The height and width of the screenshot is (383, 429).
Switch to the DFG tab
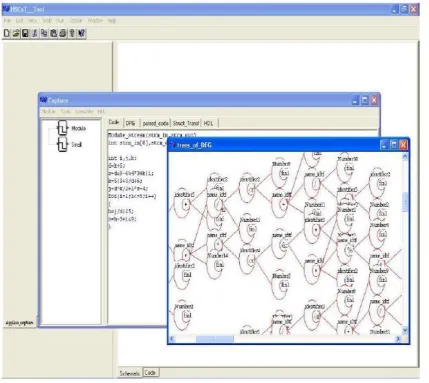click(131, 123)
